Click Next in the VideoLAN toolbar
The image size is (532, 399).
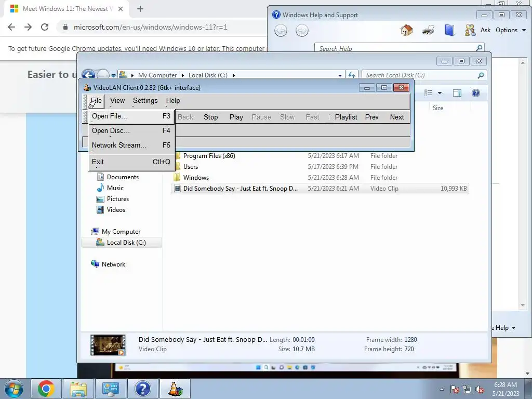click(397, 117)
